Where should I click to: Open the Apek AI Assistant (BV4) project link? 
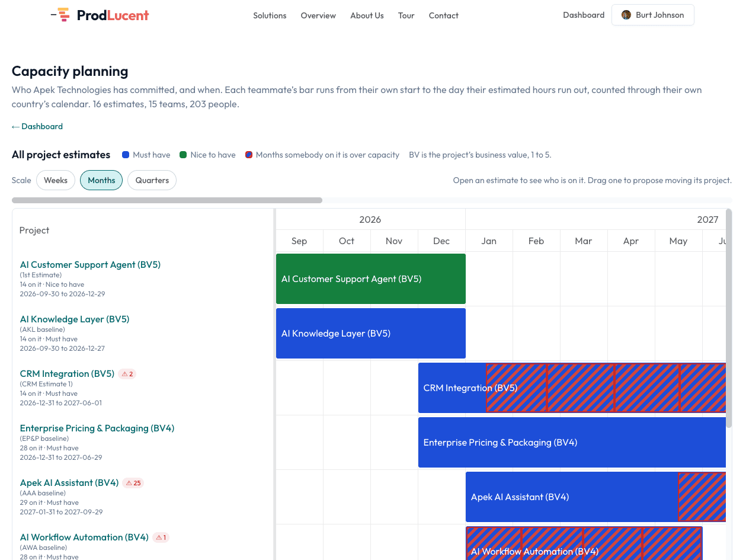(x=69, y=483)
